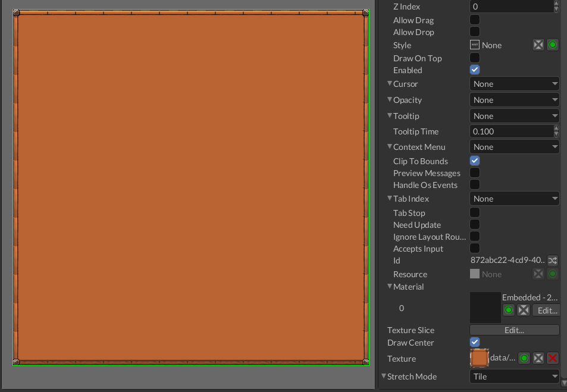Click the Texture preview thumbnail

pyautogui.click(x=479, y=358)
